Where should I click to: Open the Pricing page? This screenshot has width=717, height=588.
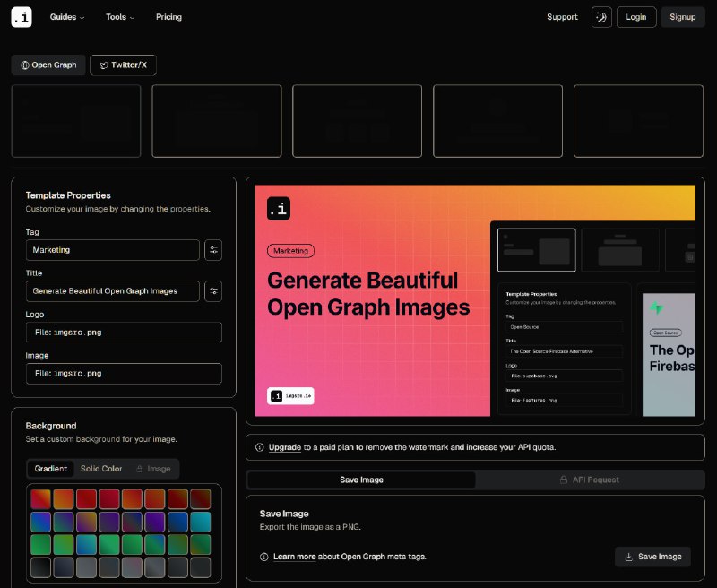click(x=168, y=17)
